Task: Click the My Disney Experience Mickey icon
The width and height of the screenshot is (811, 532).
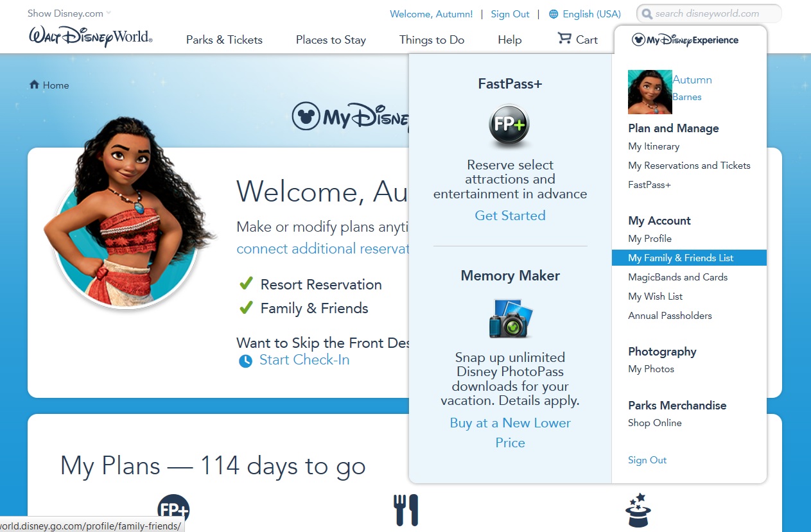Action: [x=638, y=40]
